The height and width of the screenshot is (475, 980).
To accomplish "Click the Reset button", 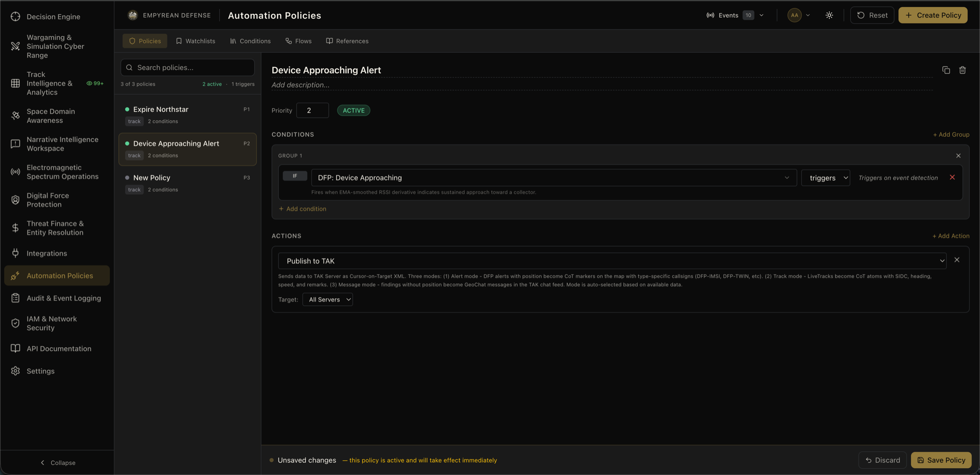I will coord(872,15).
